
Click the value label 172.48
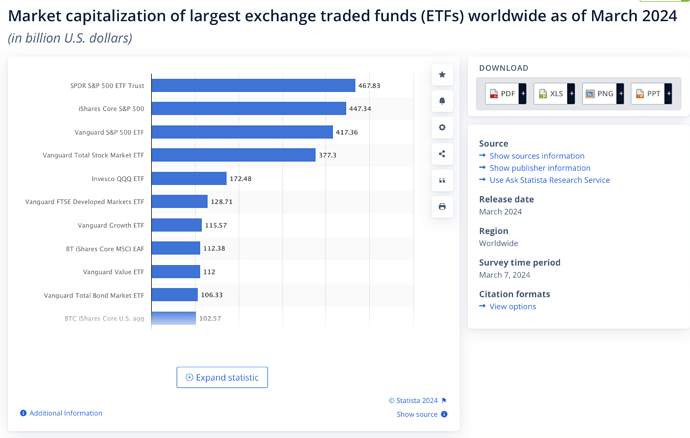point(241,178)
